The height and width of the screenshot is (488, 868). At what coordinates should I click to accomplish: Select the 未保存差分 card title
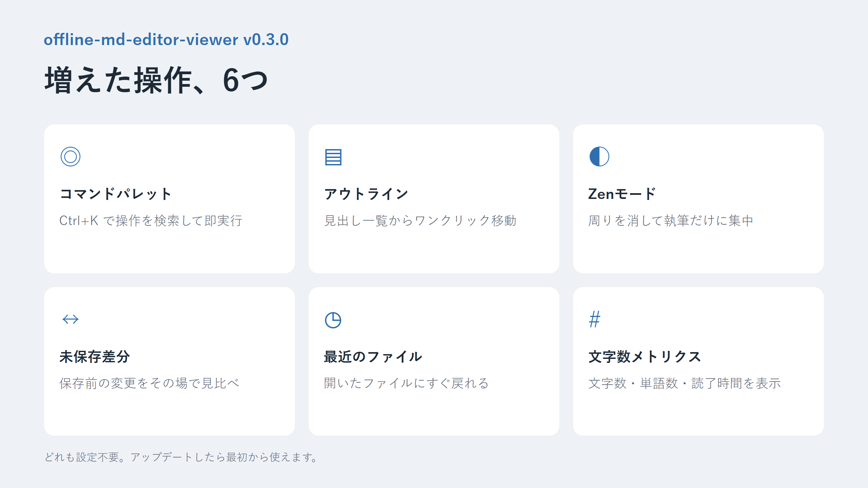(95, 357)
